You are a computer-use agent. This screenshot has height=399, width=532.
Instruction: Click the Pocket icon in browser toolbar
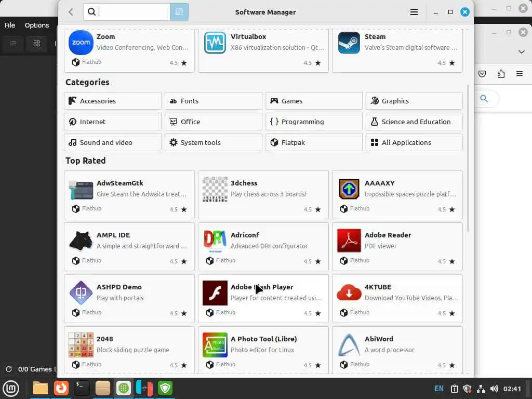(482, 74)
